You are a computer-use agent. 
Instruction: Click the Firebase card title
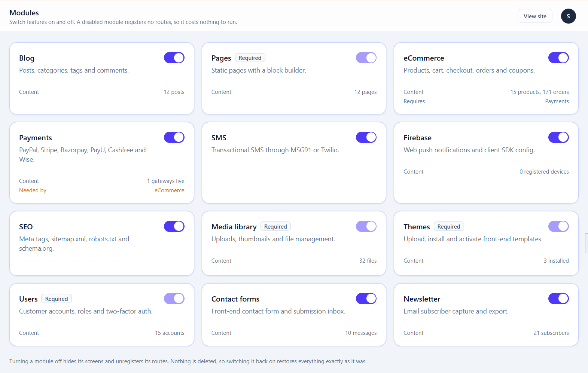(417, 138)
